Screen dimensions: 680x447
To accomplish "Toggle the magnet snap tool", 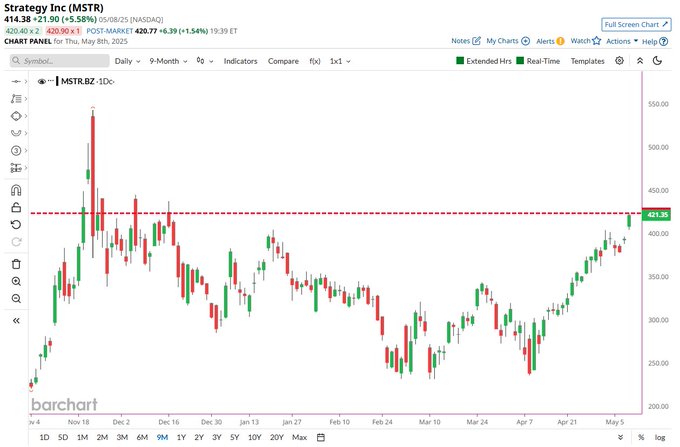I will pos(16,190).
